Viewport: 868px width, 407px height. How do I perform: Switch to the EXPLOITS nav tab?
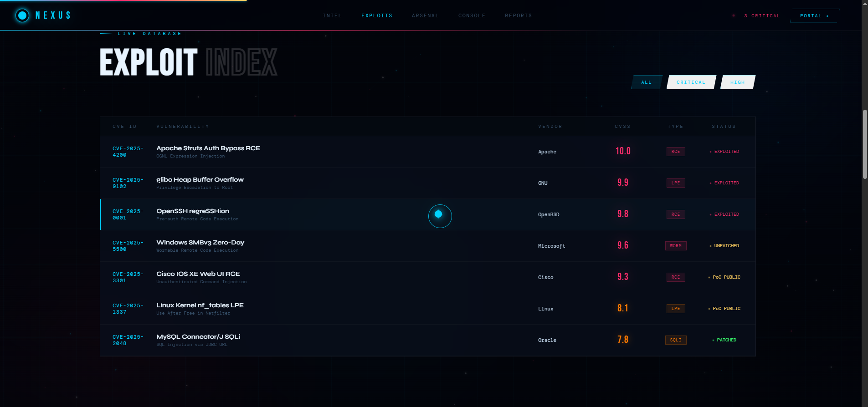coord(377,16)
